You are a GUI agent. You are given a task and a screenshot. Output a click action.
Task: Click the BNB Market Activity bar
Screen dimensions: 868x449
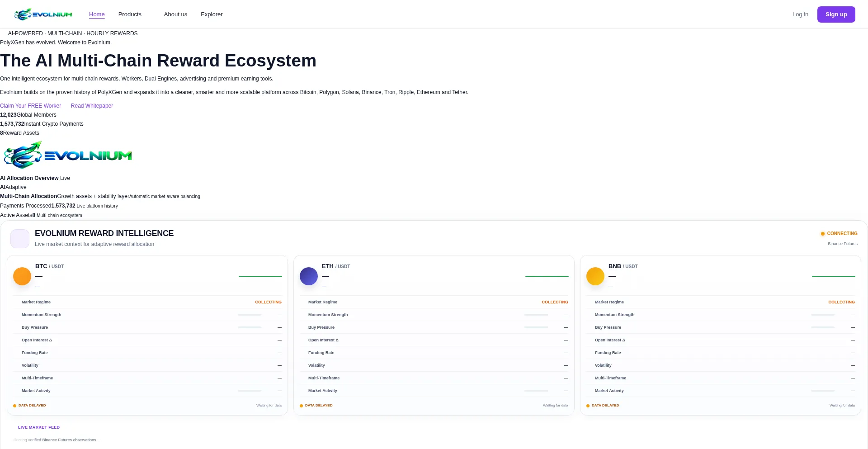click(823, 391)
